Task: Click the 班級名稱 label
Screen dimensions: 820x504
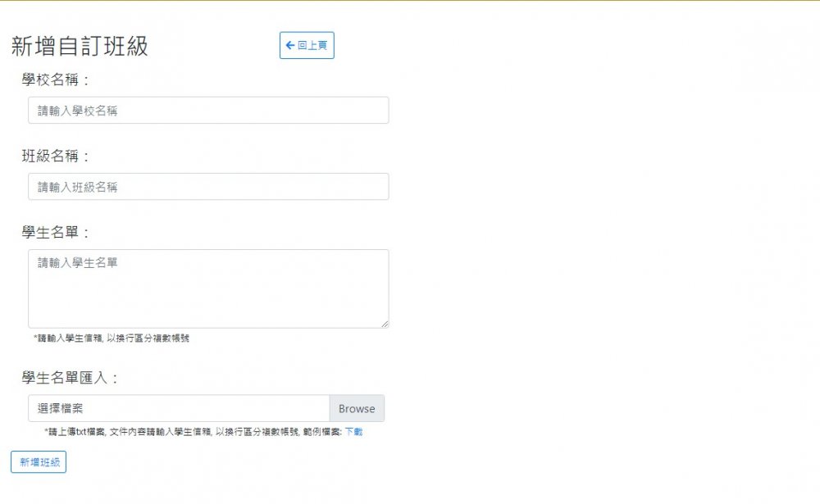Action: [56, 157]
